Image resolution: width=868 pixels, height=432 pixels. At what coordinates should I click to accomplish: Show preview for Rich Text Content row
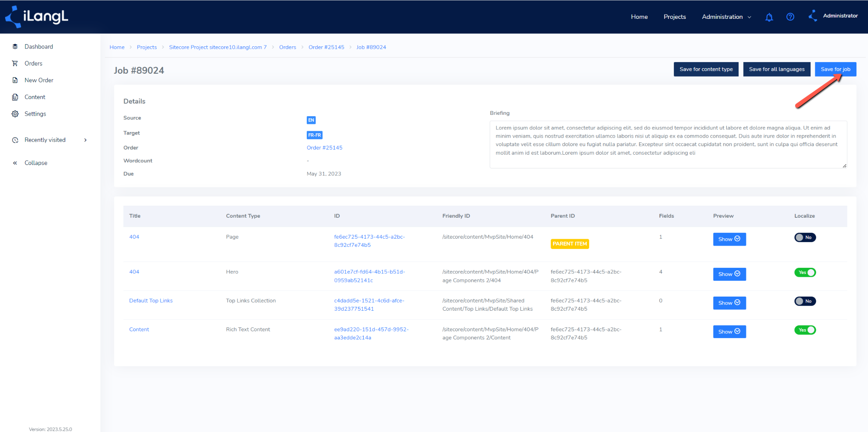tap(729, 332)
